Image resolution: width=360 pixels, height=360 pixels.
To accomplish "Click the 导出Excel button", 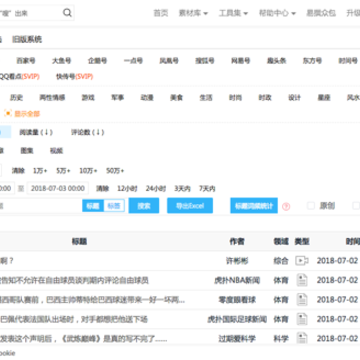I will [x=190, y=206].
